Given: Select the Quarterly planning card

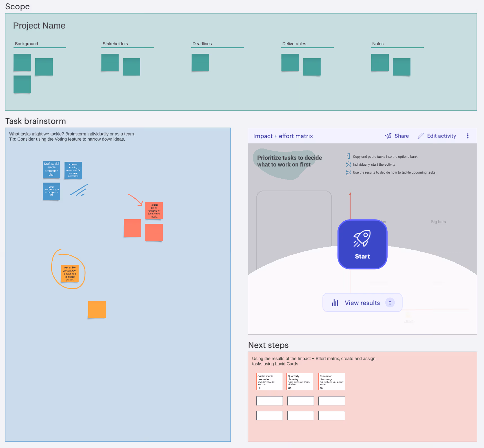Looking at the screenshot, I should 299,382.
